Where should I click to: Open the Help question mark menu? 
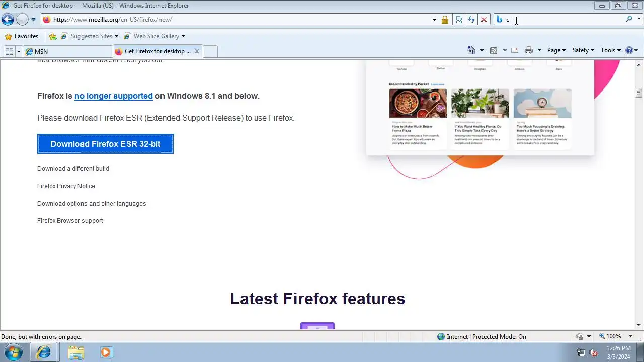pos(631,50)
